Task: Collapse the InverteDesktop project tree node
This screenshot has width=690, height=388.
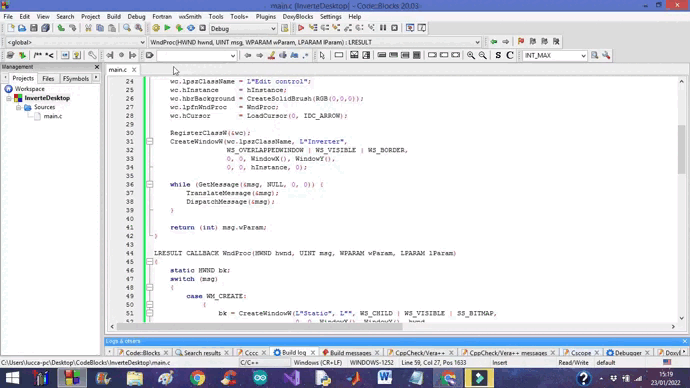Action: tap(9, 98)
